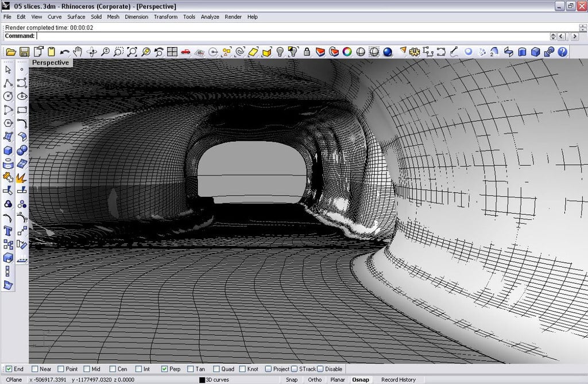588x384 pixels.
Task: Open a Rhino model file
Action: [10, 52]
